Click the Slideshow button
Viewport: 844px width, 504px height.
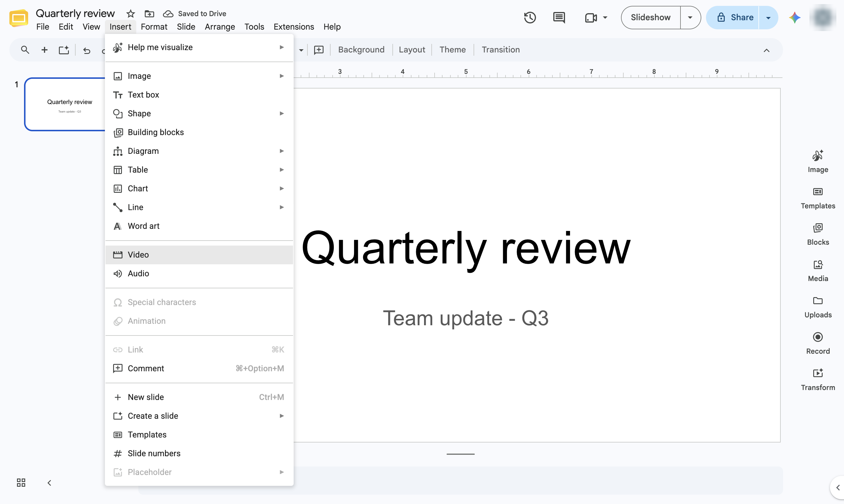(650, 17)
